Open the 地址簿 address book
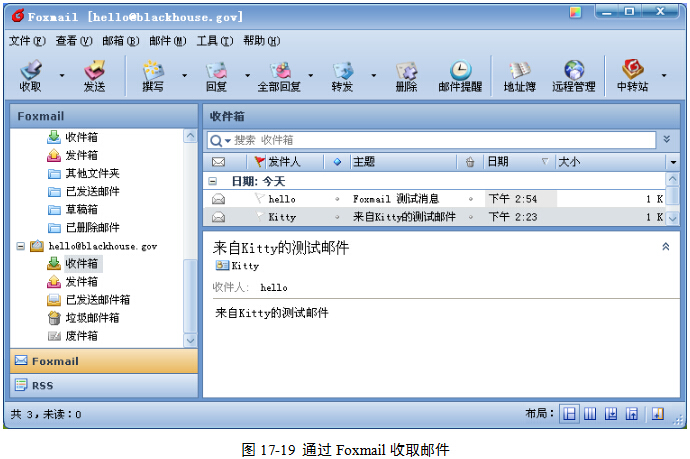 520,75
